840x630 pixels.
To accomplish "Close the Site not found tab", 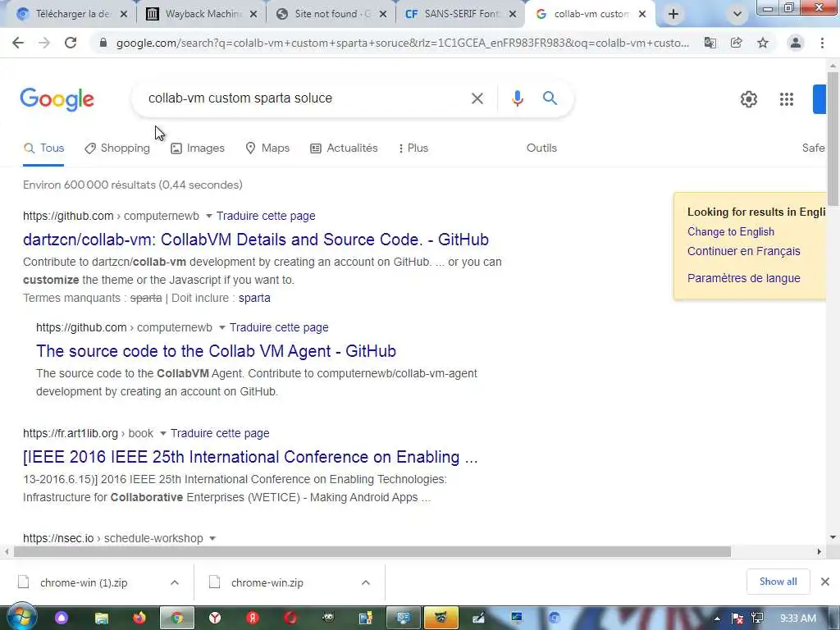I will click(383, 15).
